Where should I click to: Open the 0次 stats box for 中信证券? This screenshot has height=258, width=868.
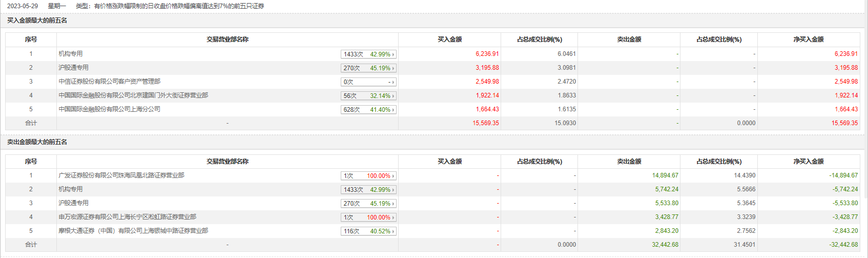(x=368, y=82)
